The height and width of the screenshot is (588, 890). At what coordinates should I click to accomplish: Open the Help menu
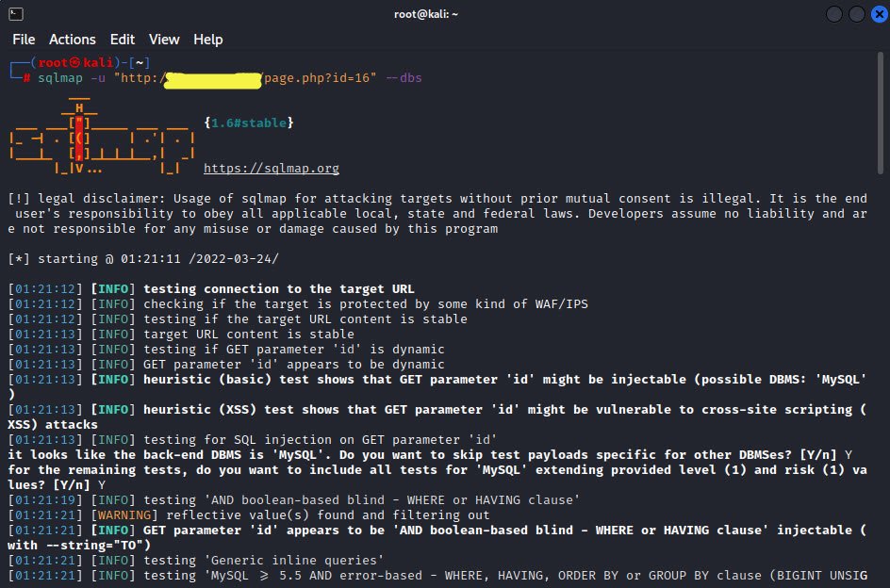click(x=207, y=40)
